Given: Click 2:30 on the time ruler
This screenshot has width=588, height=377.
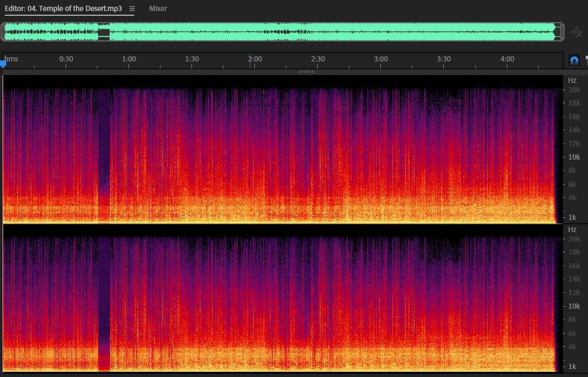Looking at the screenshot, I should tap(318, 59).
